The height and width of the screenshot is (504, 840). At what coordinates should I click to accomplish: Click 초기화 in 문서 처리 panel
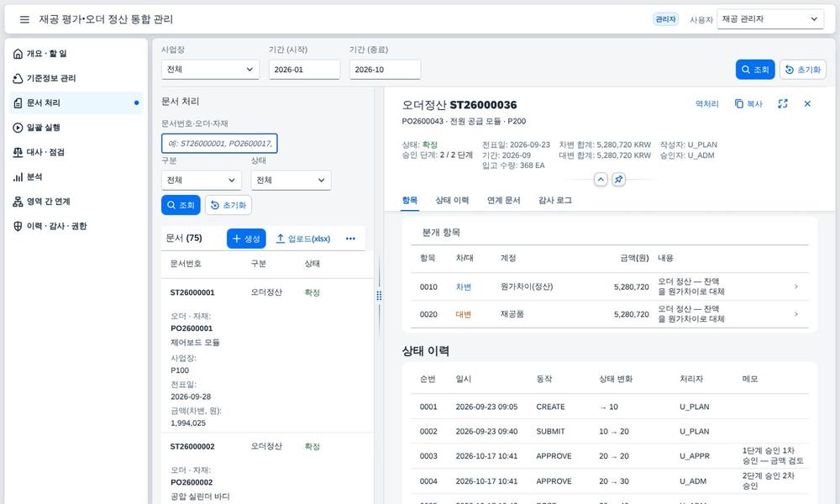coord(228,205)
